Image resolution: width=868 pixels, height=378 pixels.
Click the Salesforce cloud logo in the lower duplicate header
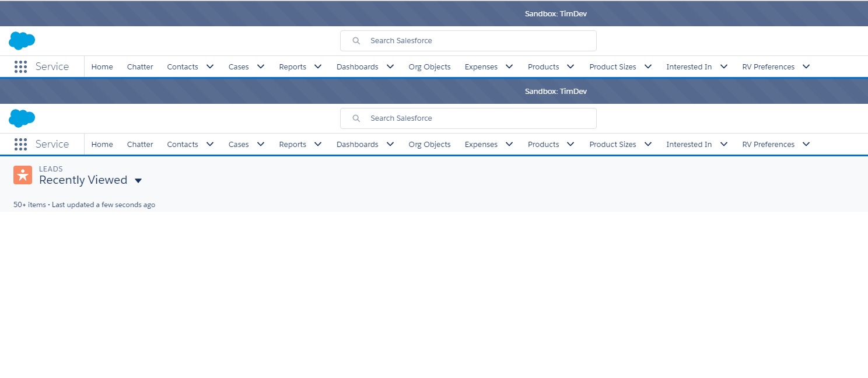pyautogui.click(x=22, y=118)
